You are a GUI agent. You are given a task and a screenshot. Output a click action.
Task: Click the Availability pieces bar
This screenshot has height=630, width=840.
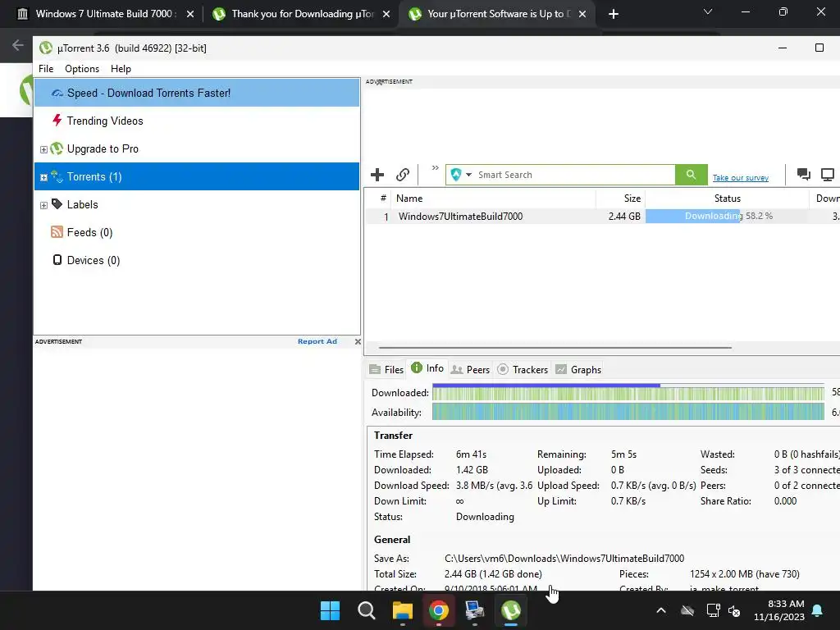pos(628,412)
